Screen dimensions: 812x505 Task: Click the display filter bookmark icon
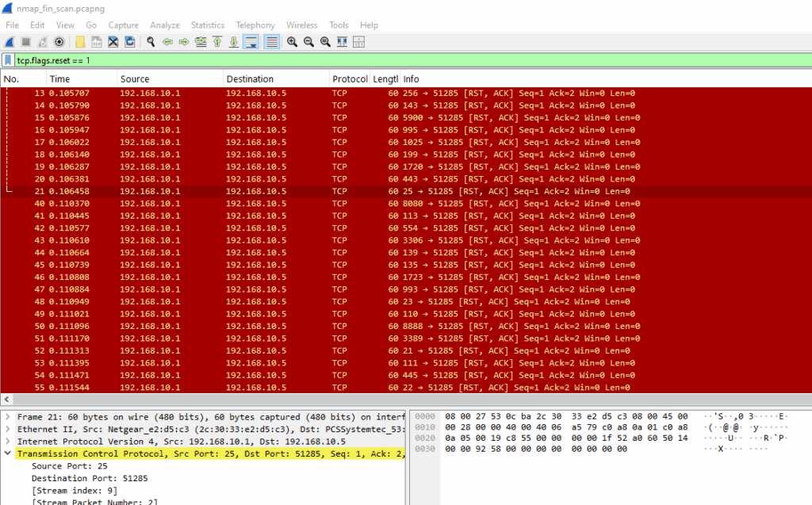[x=8, y=60]
